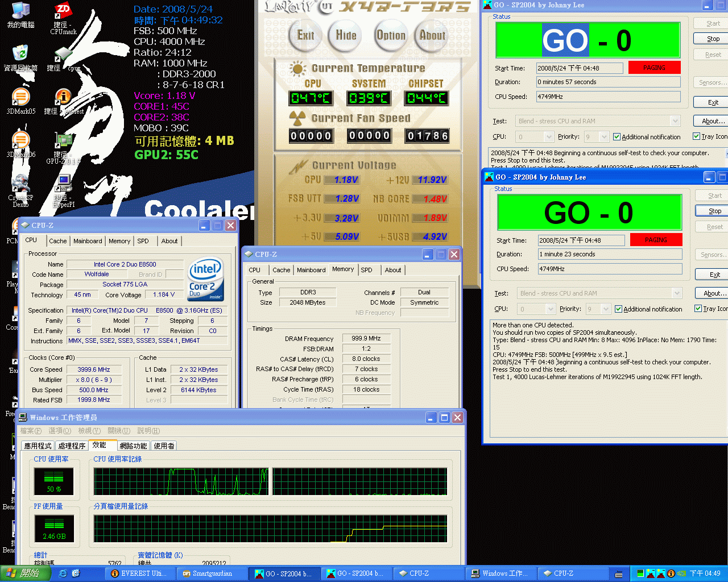Click CPU Speed field showing 4749MHz in lower SP2004

610,269
